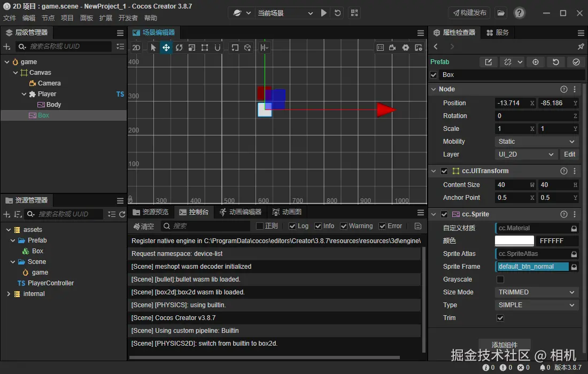Enable the Grayscale checkbox

tap(500, 279)
